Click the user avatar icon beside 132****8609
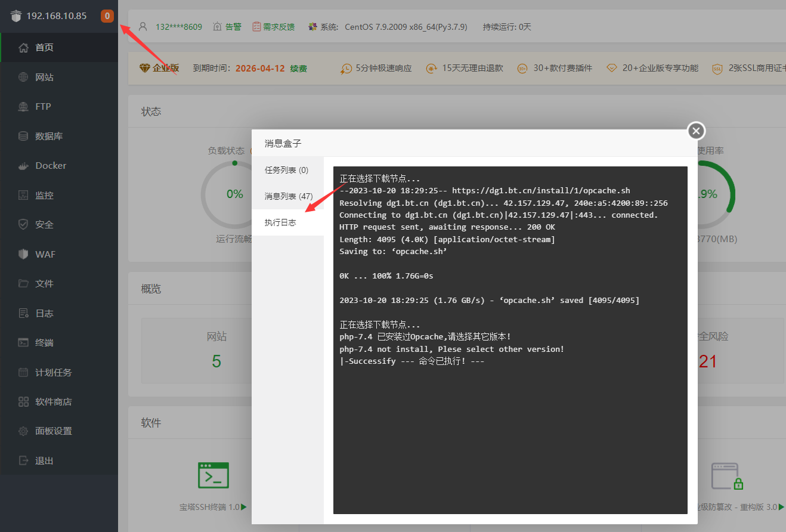 pyautogui.click(x=143, y=26)
